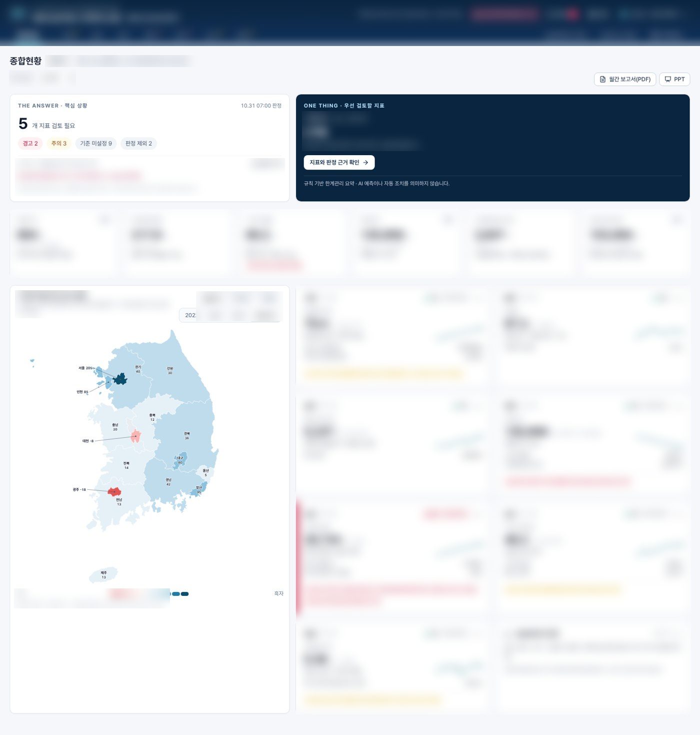Click the pink 대전 region on map
This screenshot has height=735, width=700.
pyautogui.click(x=135, y=436)
